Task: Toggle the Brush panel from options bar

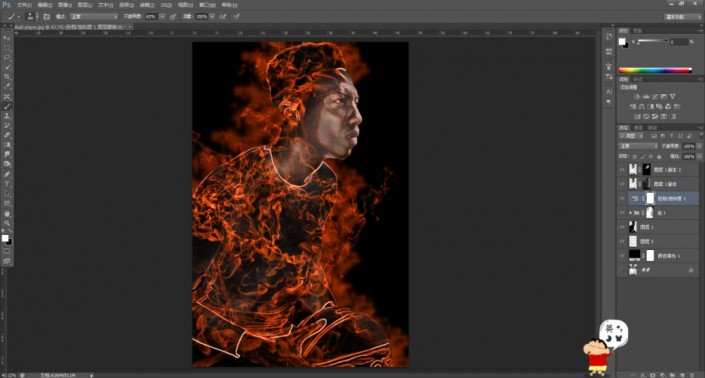Action: [46, 17]
